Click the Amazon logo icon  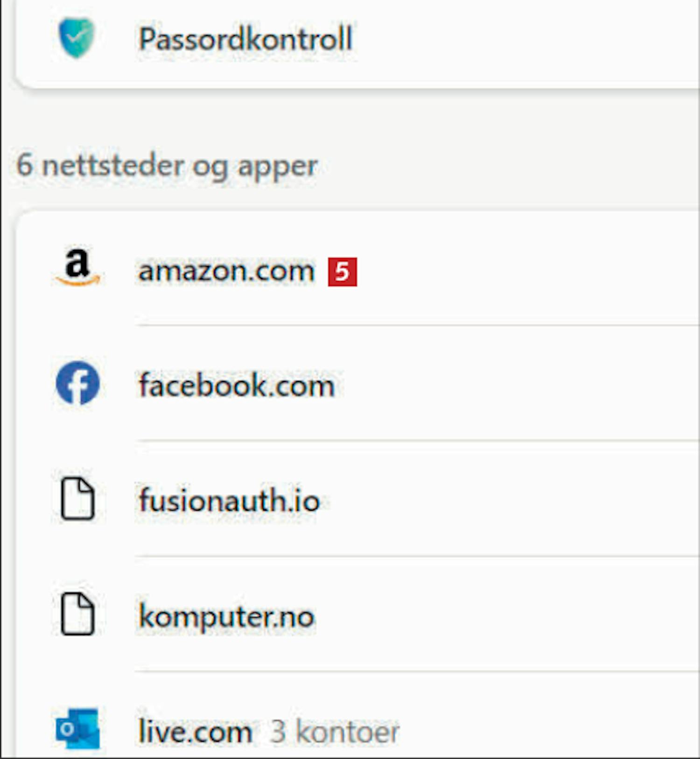[77, 267]
